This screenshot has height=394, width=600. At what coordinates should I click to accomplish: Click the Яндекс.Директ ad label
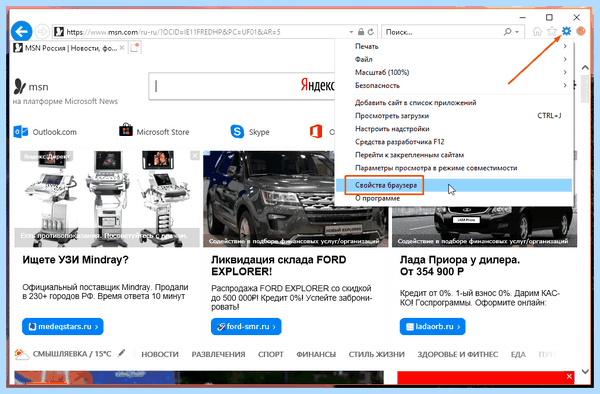click(x=46, y=156)
